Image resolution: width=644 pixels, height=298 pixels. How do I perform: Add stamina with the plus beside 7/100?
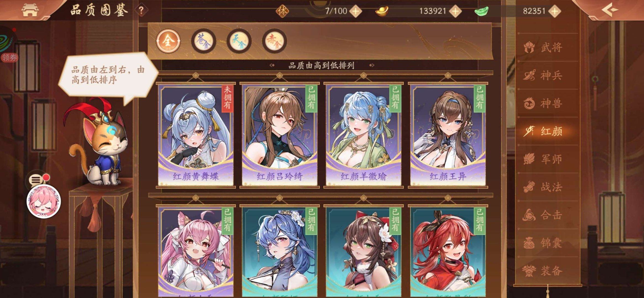pos(356,11)
